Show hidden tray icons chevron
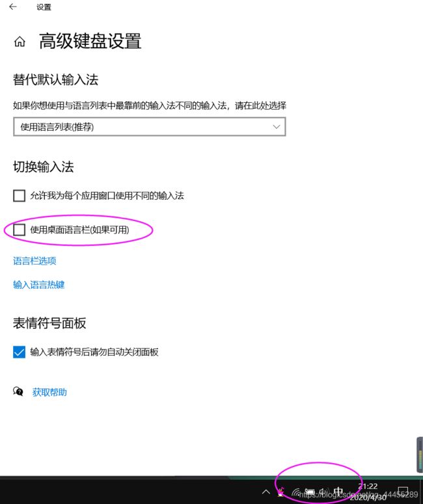Viewport: 423px width, 504px height. [x=266, y=492]
